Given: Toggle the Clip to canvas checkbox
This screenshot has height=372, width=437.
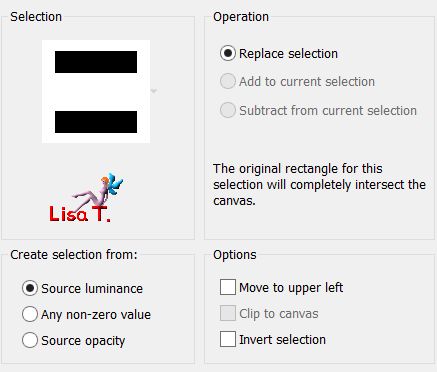Looking at the screenshot, I should pos(228,313).
